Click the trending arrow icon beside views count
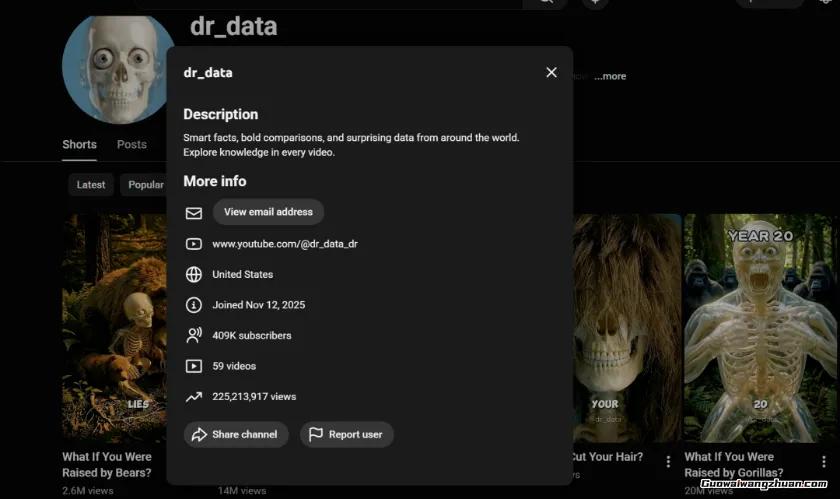This screenshot has width=840, height=499. pyautogui.click(x=194, y=397)
